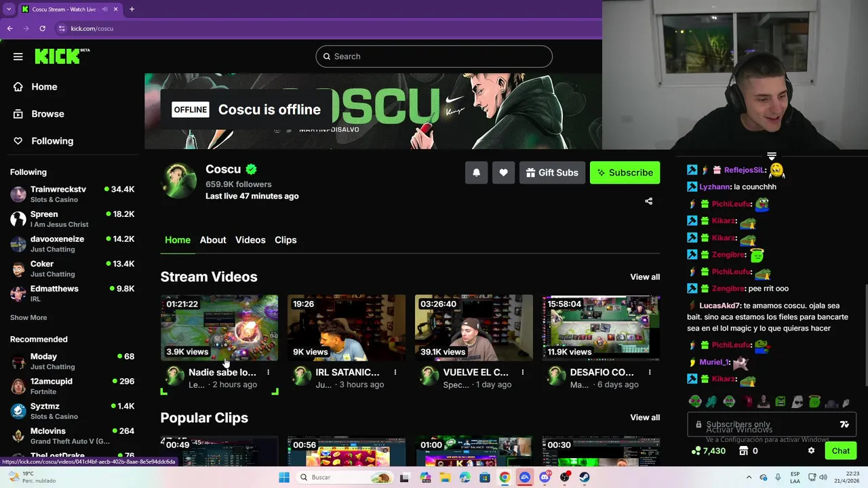
Task: Open the 19:26 IRL SATANIC video thumbnail
Action: [347, 327]
